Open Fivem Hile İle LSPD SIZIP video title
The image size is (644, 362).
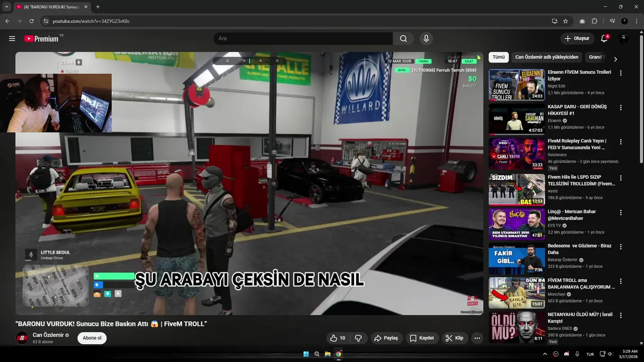coord(581,181)
